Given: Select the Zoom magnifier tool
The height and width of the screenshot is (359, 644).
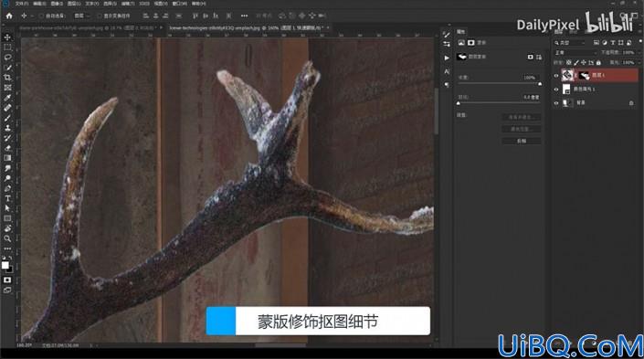Looking at the screenshot, I should click(7, 238).
